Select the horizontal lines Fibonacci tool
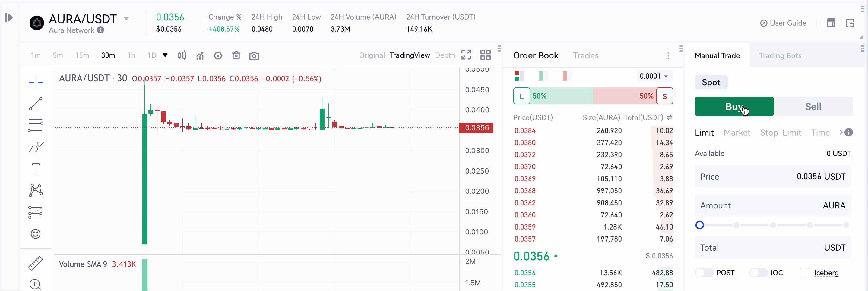Image resolution: width=868 pixels, height=291 pixels. (36, 125)
